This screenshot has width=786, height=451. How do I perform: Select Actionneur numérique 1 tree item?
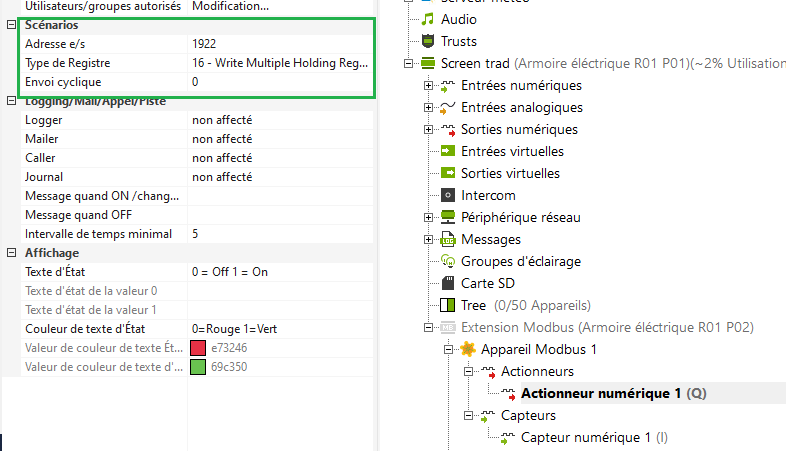[x=600, y=393]
